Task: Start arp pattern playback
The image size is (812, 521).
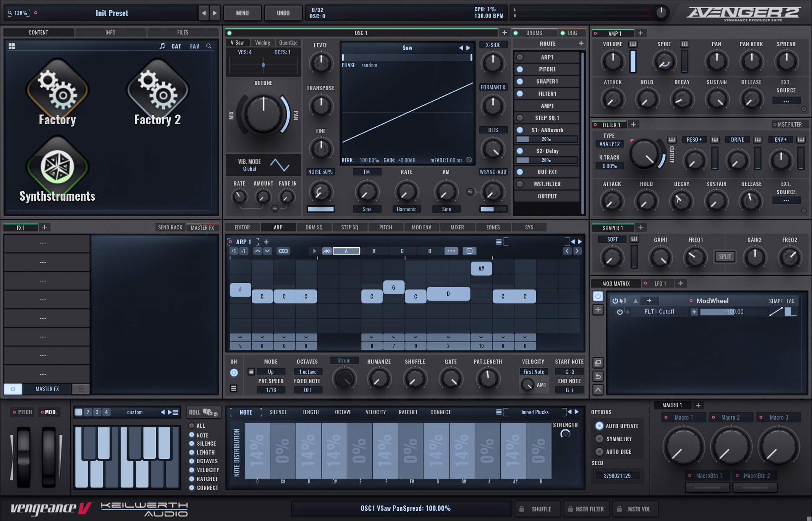Action: coord(314,251)
